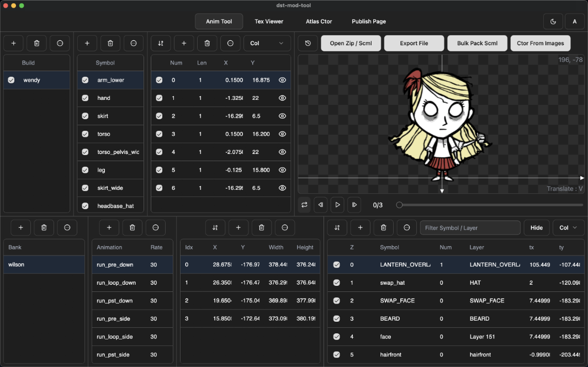Open the more options menu in the Bank panel
588x367 pixels.
pyautogui.click(x=67, y=227)
